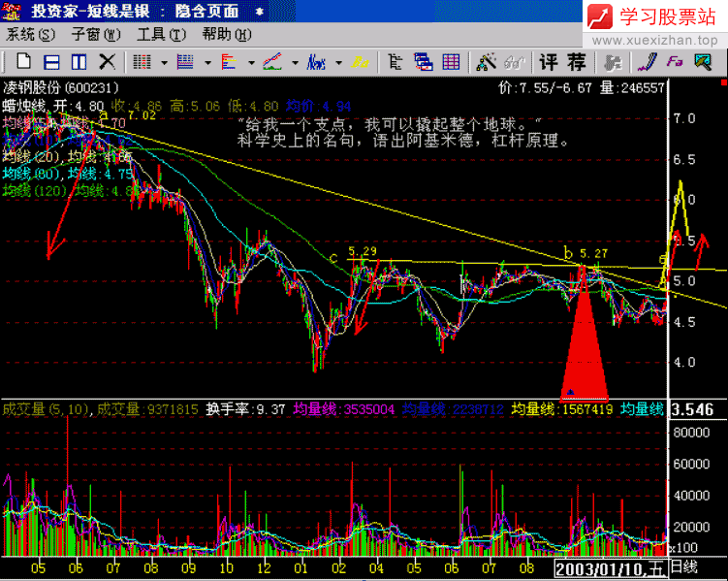The image size is (728, 581).
Task: Expand the dropdown next to bar chart icon
Action: coord(251,63)
